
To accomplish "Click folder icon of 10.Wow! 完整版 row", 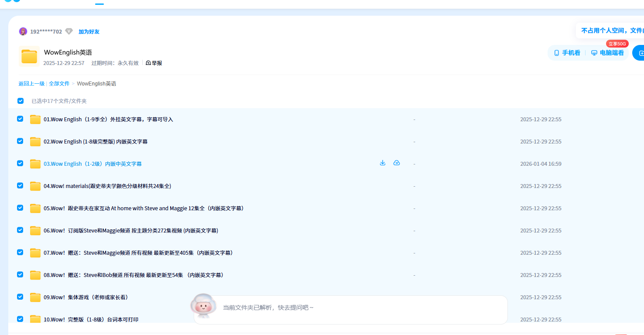I will (35, 319).
